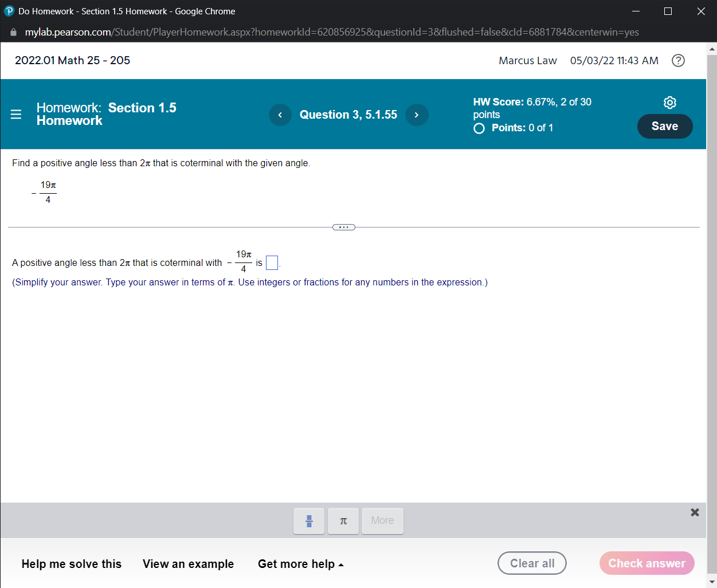Toggle the question divider ellipsis
Viewport: 717px width, 588px height.
[x=343, y=227]
